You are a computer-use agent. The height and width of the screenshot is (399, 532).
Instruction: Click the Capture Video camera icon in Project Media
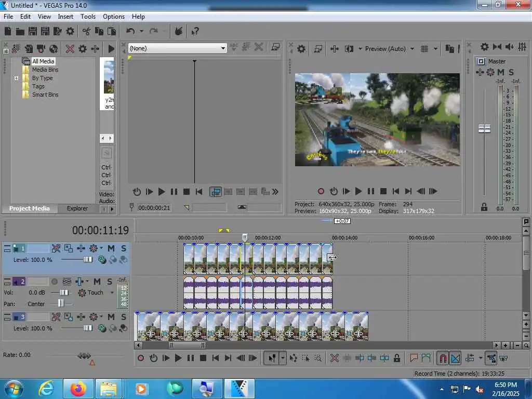point(41,49)
